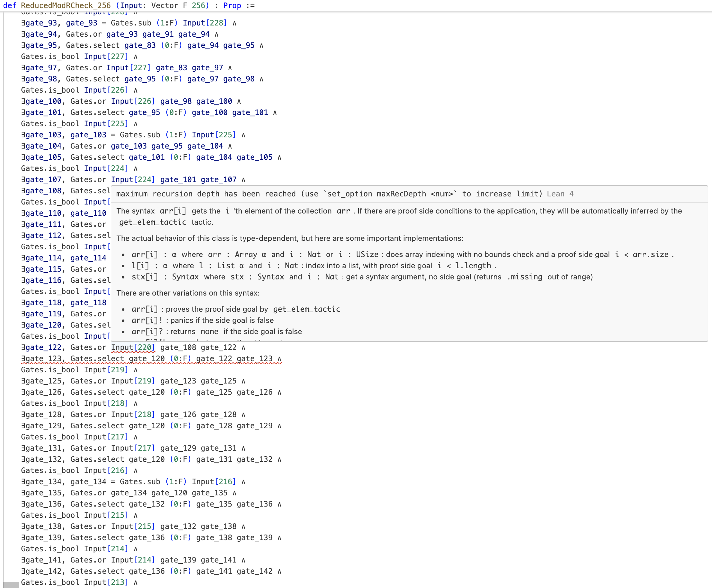Click the red-underlined gate_123 Gates.select line

coord(151,358)
